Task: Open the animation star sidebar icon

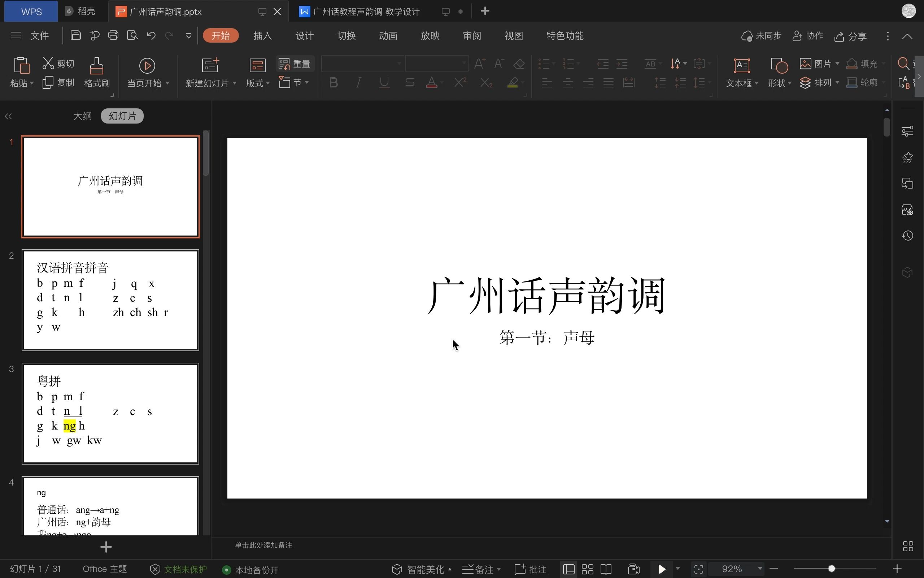Action: [x=908, y=157]
